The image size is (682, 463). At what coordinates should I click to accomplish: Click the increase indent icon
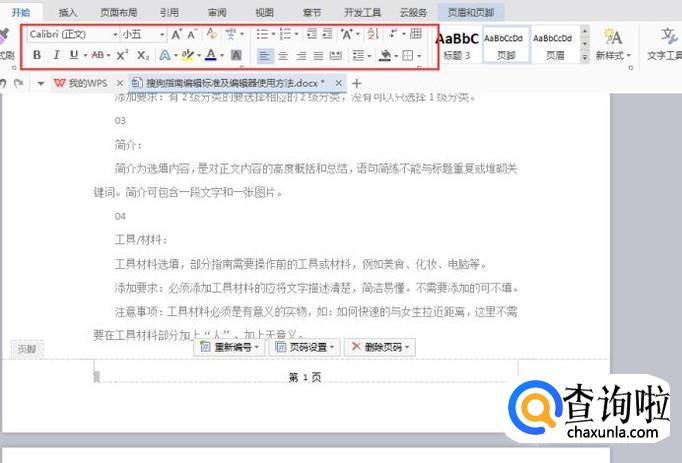(327, 34)
